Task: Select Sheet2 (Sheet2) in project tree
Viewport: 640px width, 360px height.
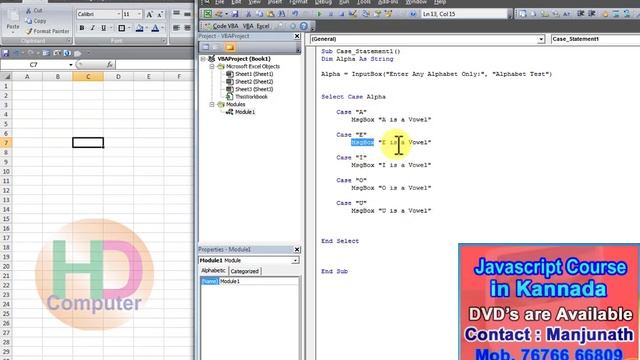Action: tap(254, 82)
